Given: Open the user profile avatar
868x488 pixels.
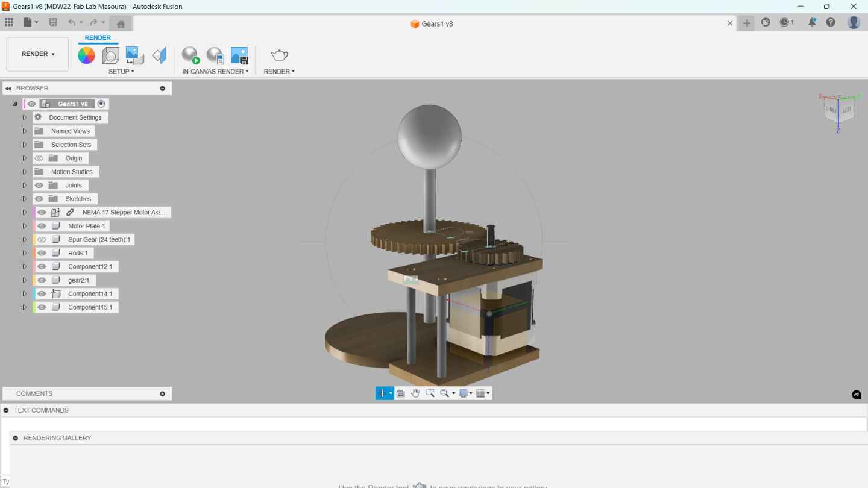Looking at the screenshot, I should point(854,22).
